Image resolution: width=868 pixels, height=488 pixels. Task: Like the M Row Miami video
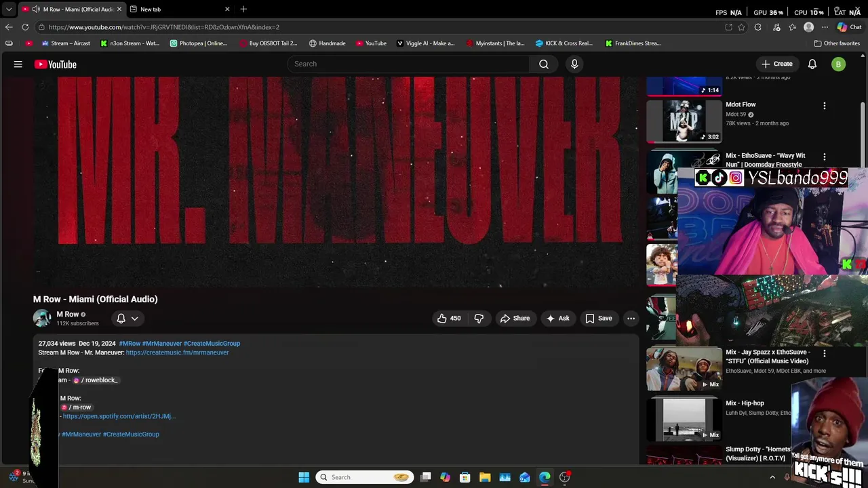448,319
